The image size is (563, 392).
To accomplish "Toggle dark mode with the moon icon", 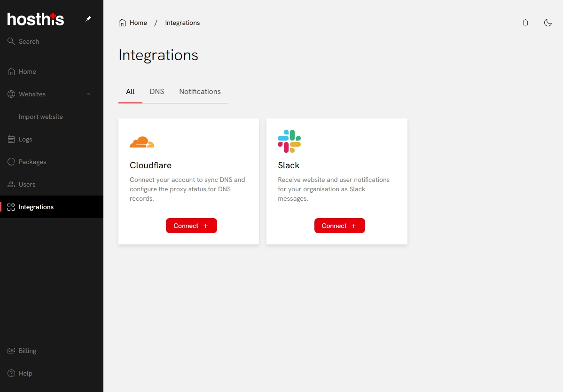I will (548, 23).
